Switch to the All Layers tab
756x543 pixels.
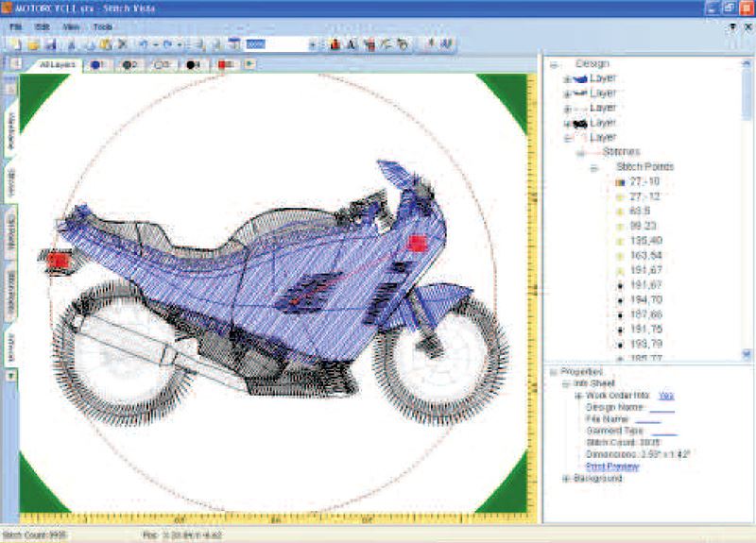point(58,64)
